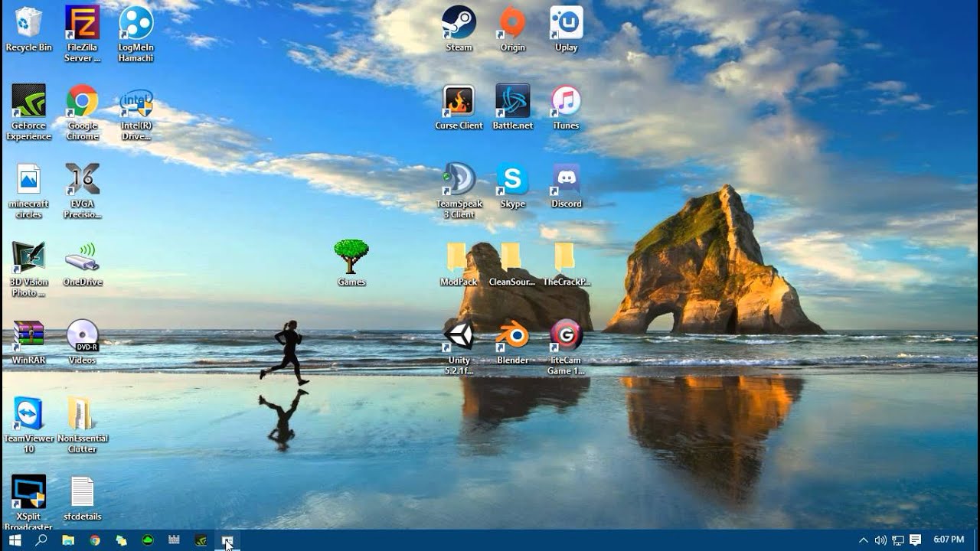Select the Origin desktop shortcut

pos(513,29)
